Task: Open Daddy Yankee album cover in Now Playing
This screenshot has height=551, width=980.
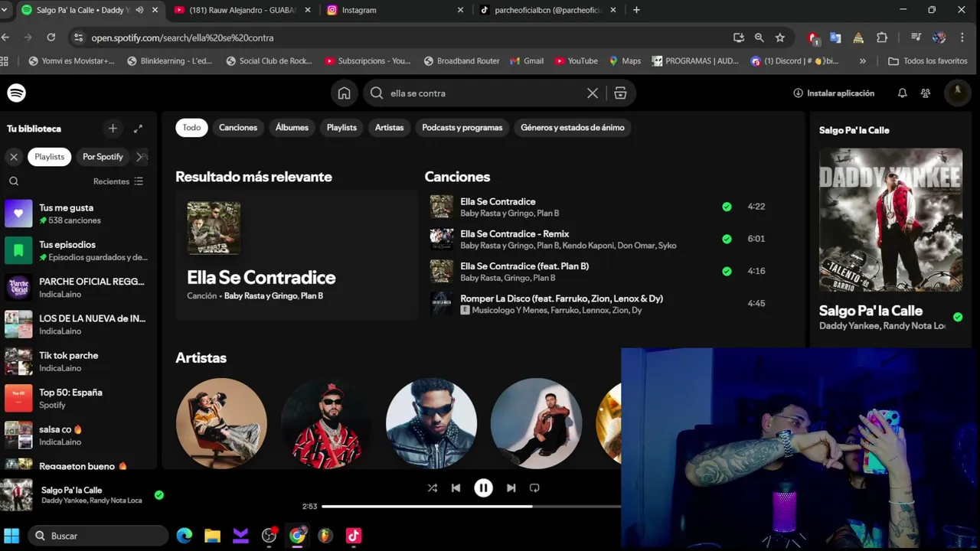Action: pos(890,220)
